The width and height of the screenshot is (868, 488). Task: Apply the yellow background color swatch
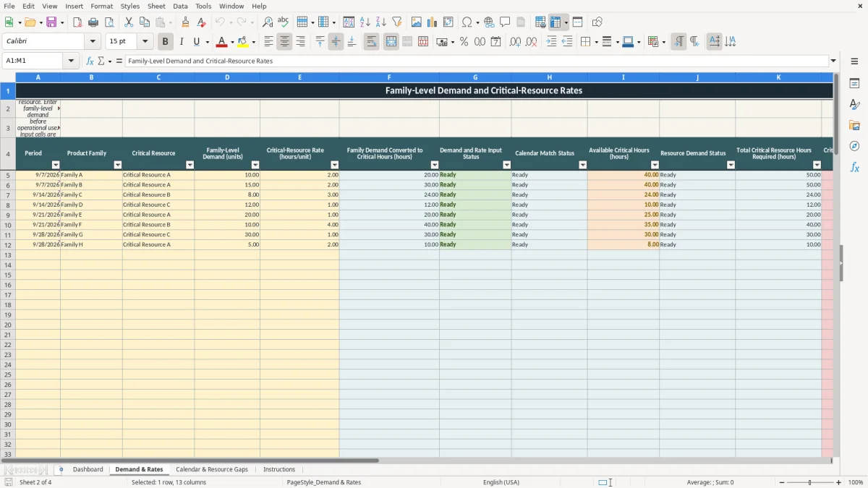click(x=243, y=42)
